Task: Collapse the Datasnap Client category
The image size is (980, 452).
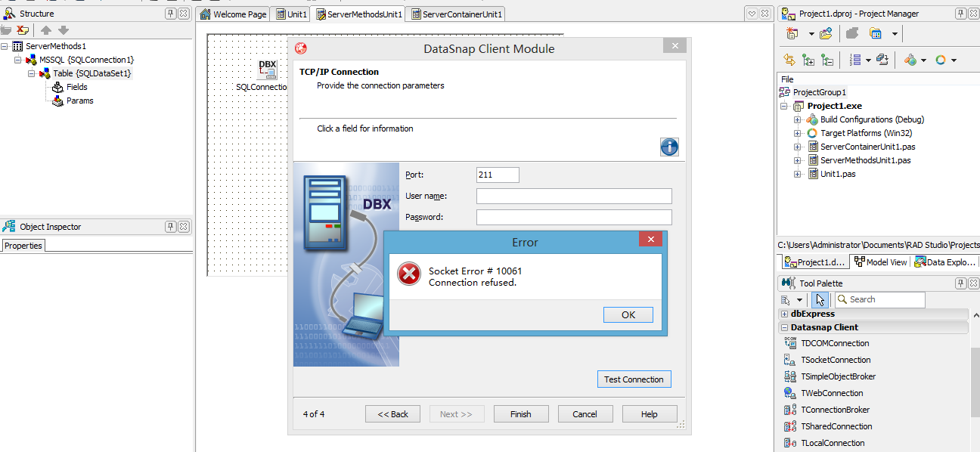Action: (785, 327)
